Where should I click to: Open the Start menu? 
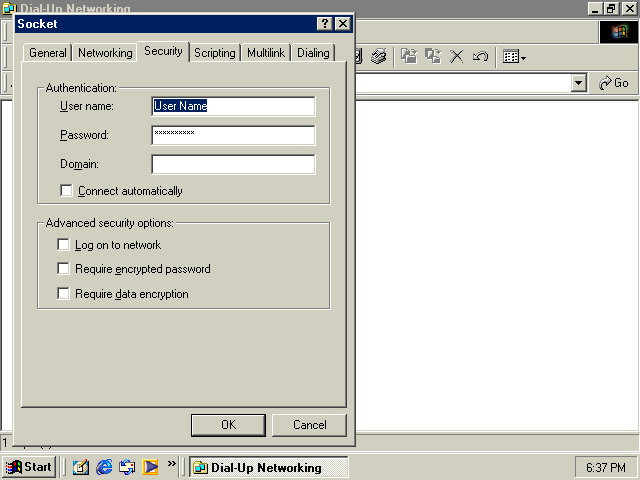click(28, 467)
